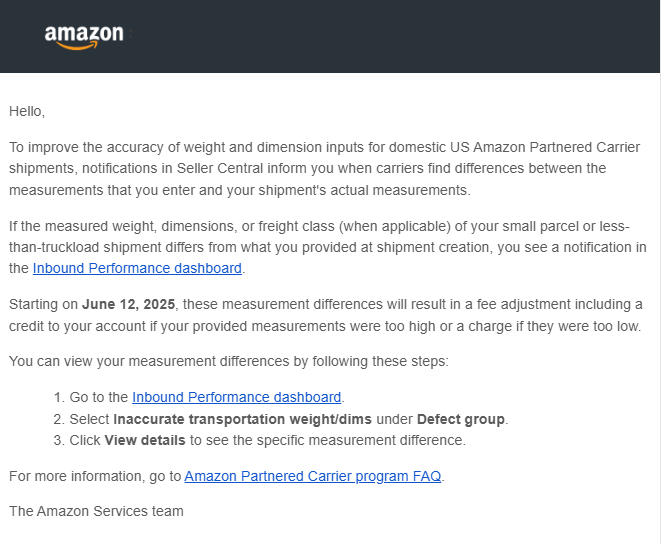Image resolution: width=661 pixels, height=544 pixels.
Task: Click paragraph beginning "To improve the accuracy"
Action: (320, 168)
